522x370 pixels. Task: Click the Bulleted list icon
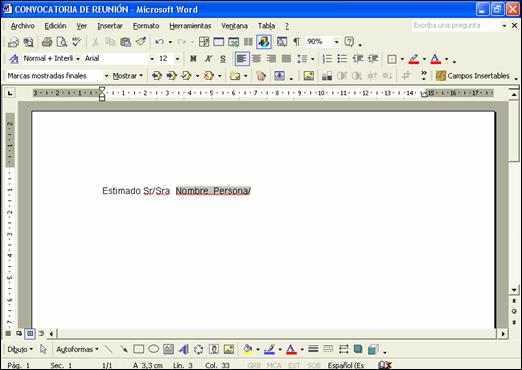(x=342, y=59)
